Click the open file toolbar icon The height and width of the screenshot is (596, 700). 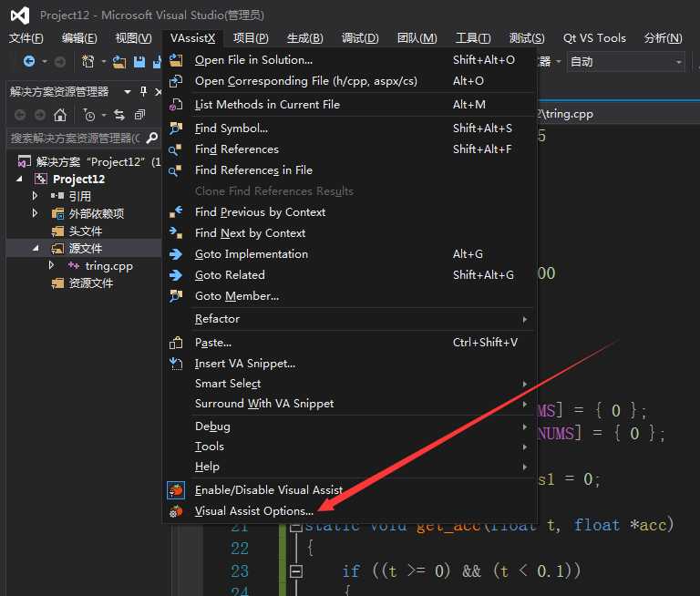click(118, 62)
